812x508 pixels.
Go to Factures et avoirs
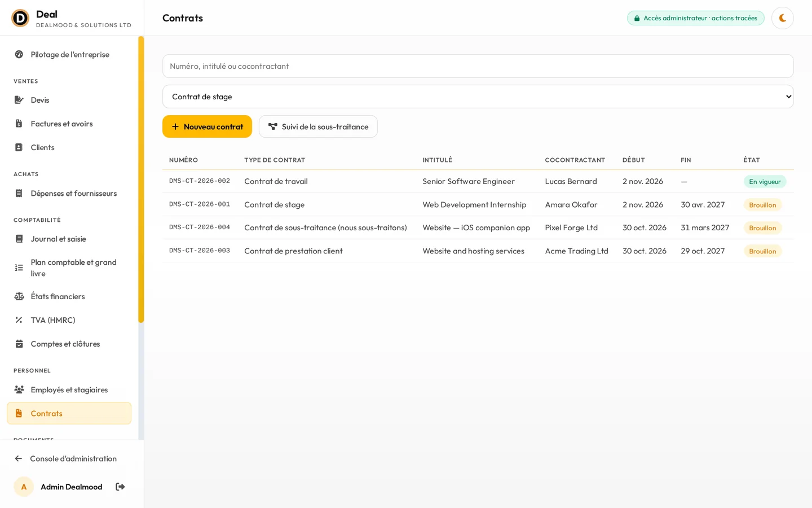[69, 124]
